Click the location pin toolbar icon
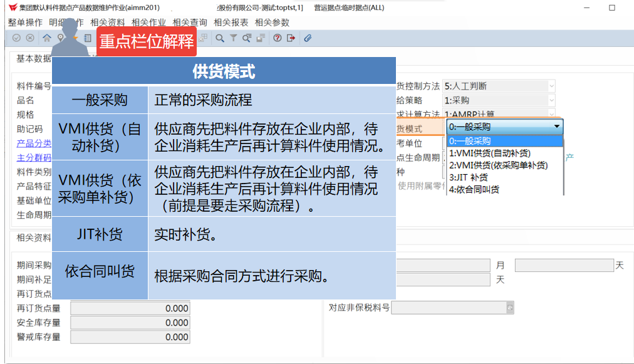 (60, 38)
